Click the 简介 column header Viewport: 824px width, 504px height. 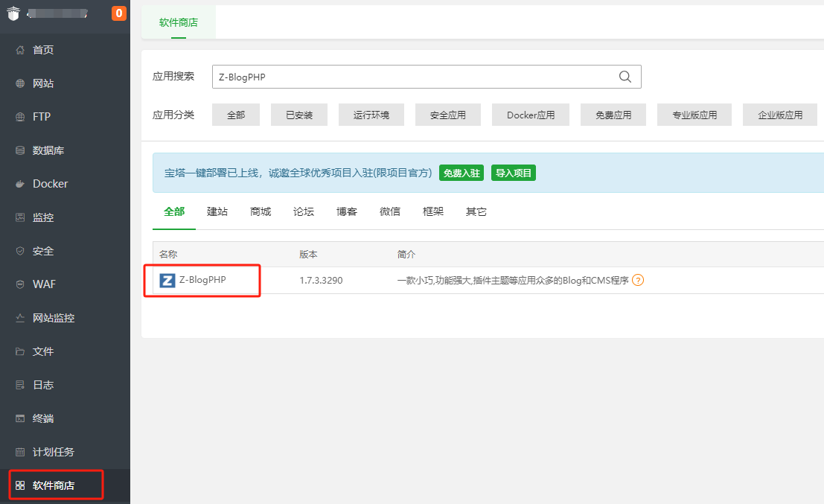pyautogui.click(x=406, y=255)
